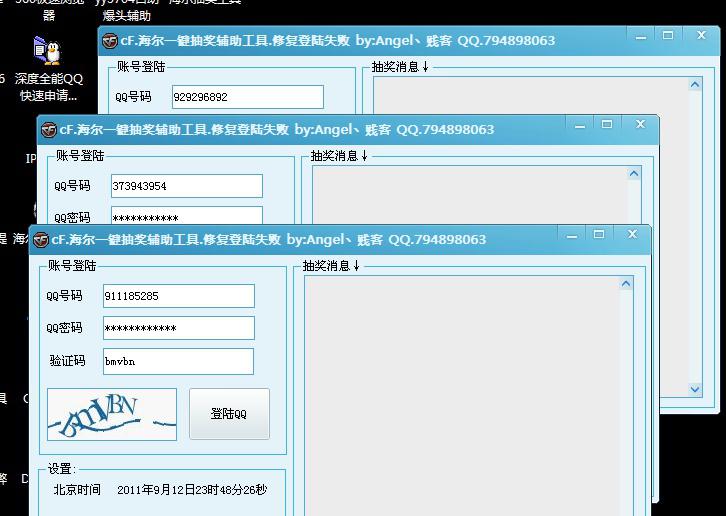Click the middle window's title bar text
This screenshot has height=516, width=726.
point(277,130)
